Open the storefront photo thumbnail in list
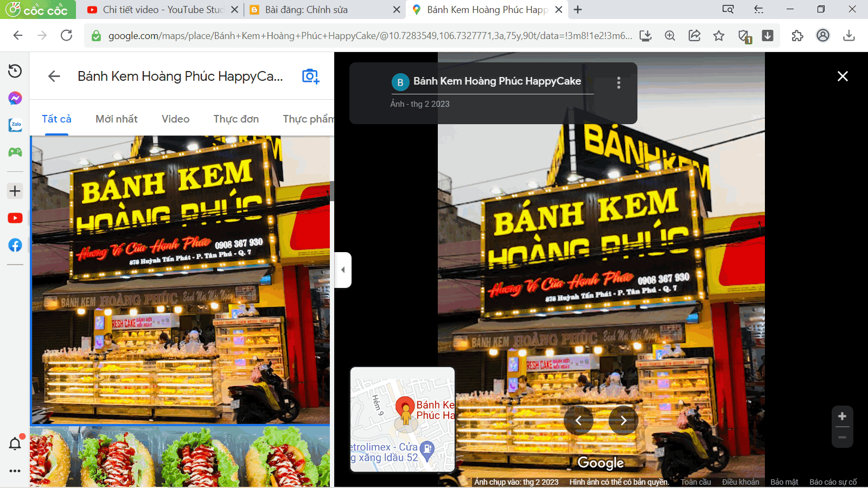868x488 pixels. pyautogui.click(x=181, y=280)
